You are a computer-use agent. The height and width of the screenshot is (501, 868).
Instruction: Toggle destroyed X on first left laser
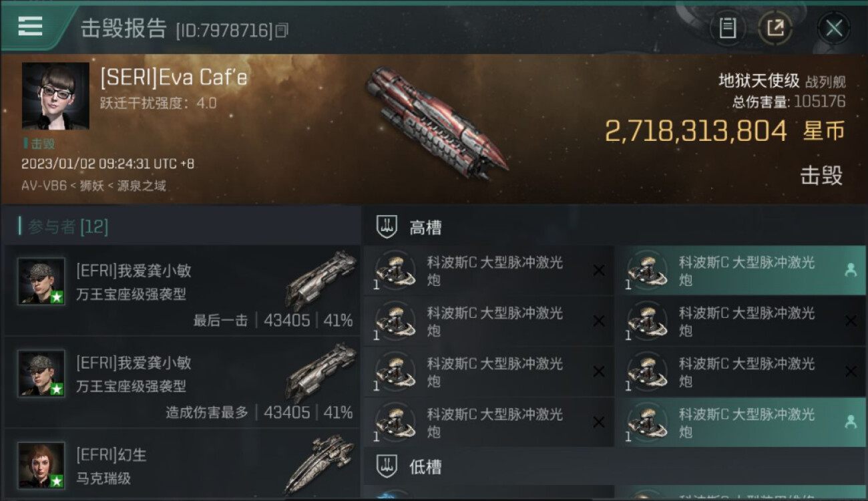pos(599,270)
